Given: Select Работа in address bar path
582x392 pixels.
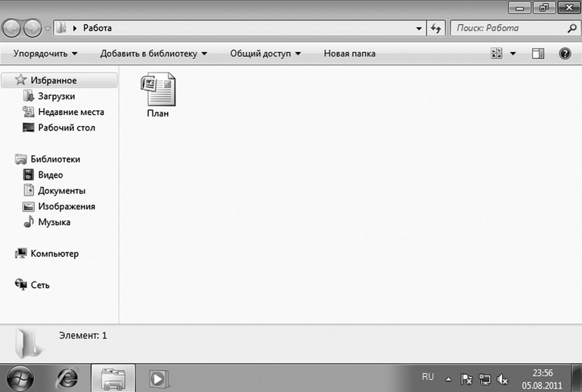Looking at the screenshot, I should 98,28.
